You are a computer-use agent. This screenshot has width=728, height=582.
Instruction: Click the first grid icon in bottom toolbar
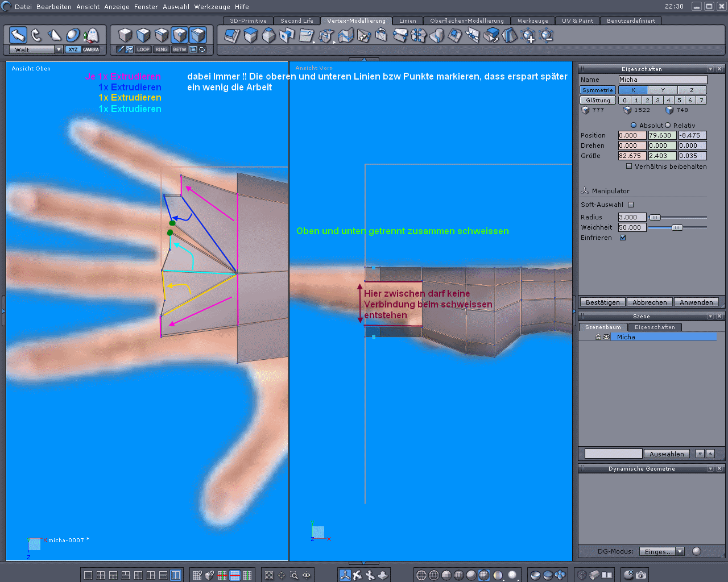tap(197, 575)
